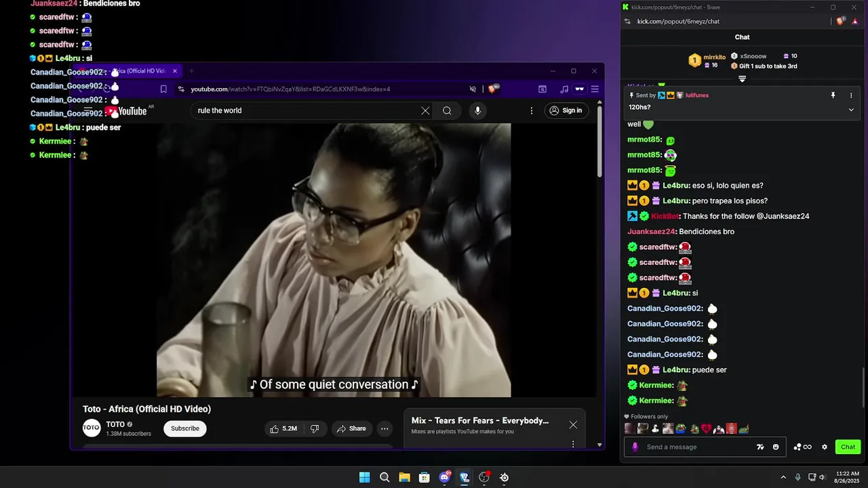This screenshot has height=488, width=868.
Task: Click the Toto Africa video player
Action: pyautogui.click(x=334, y=260)
